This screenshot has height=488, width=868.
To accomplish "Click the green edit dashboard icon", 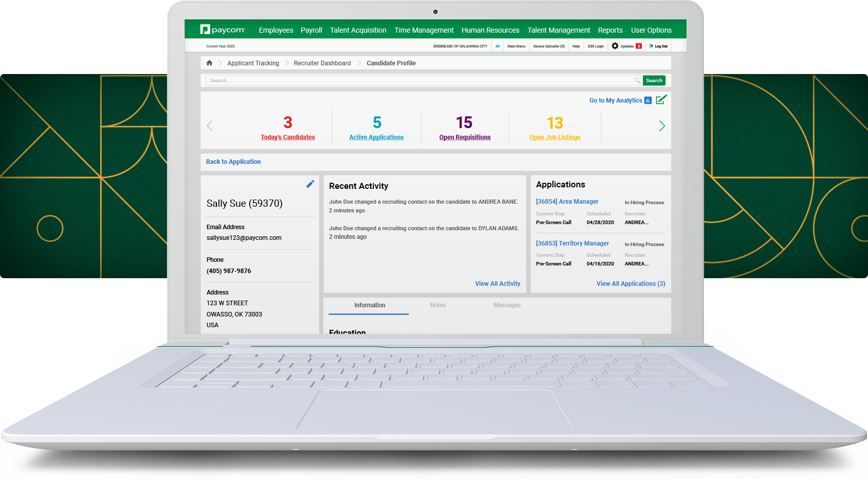I will coord(661,100).
